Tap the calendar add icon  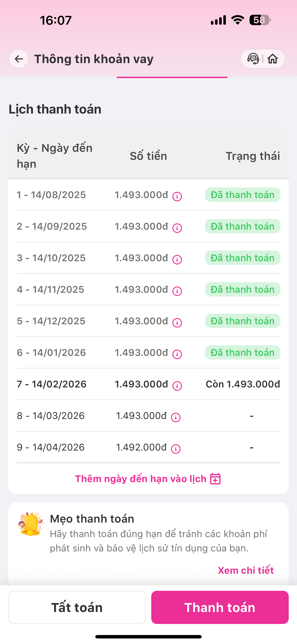point(215,479)
